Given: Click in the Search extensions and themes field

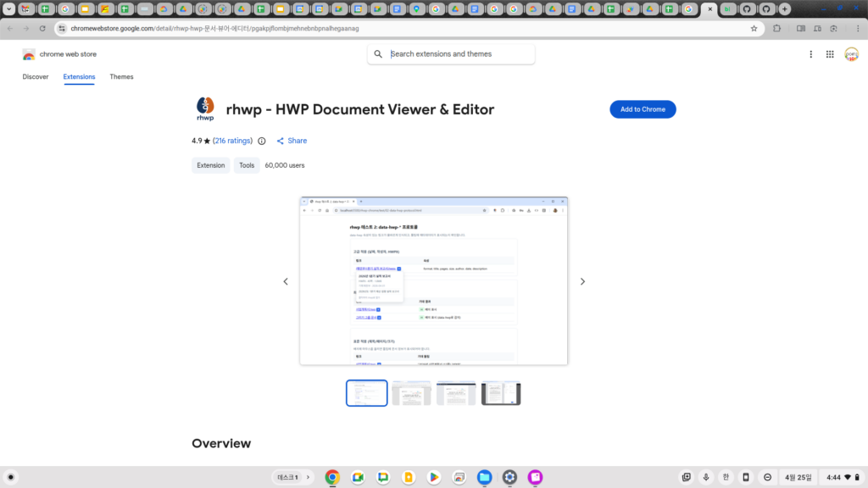Looking at the screenshot, I should pyautogui.click(x=458, y=54).
